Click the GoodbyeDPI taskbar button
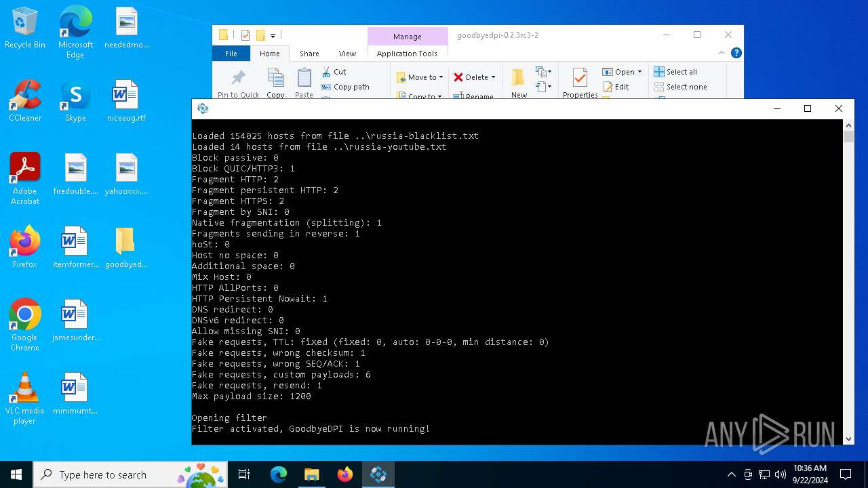This screenshot has width=868, height=488. [x=378, y=474]
